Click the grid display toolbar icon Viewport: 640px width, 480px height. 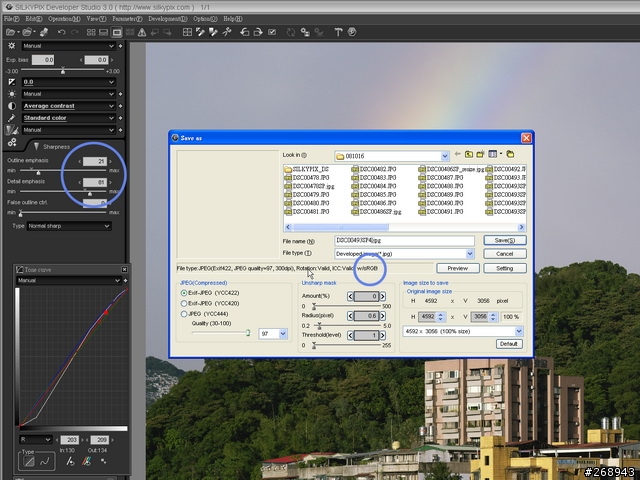tap(187, 32)
